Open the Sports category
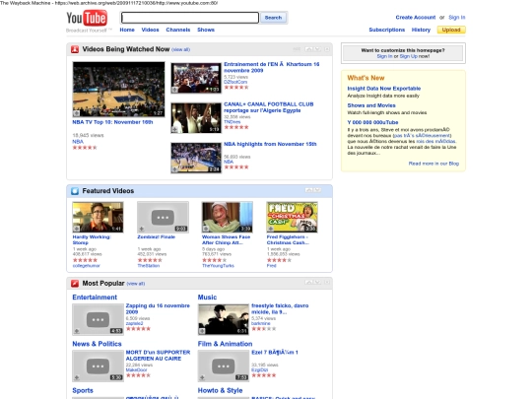The width and height of the screenshot is (532, 399). (x=83, y=390)
